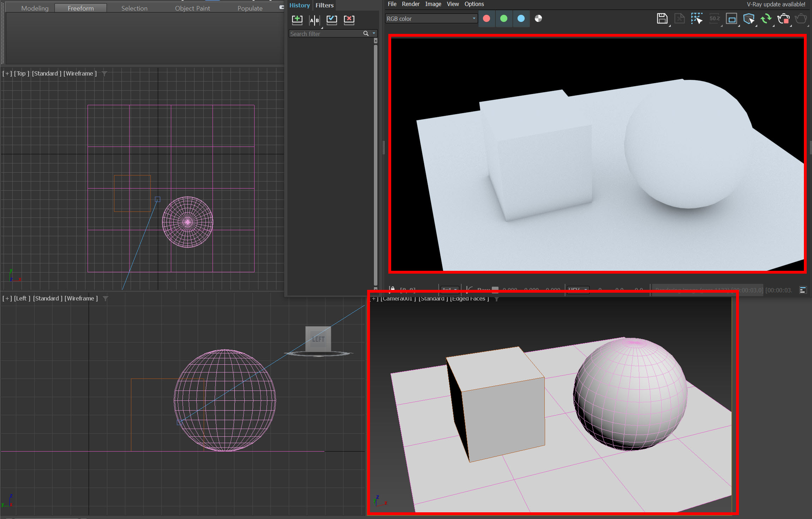The width and height of the screenshot is (812, 519).
Task: Open the Wireframe shading menu in Top viewport
Action: click(x=80, y=73)
